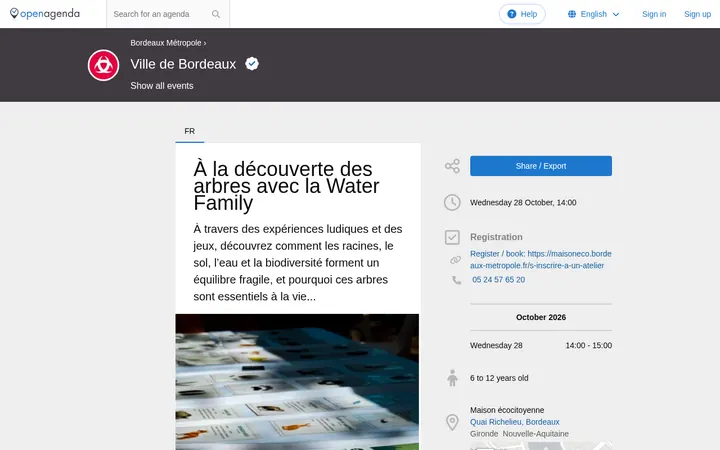The width and height of the screenshot is (720, 450).
Task: Open the OpenAgenda home logo
Action: point(45,14)
